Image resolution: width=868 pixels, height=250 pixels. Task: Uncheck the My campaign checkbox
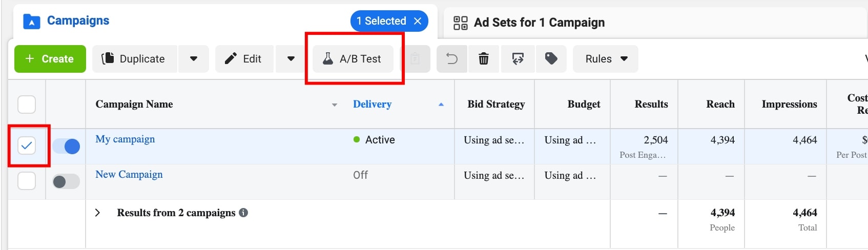coord(27,145)
